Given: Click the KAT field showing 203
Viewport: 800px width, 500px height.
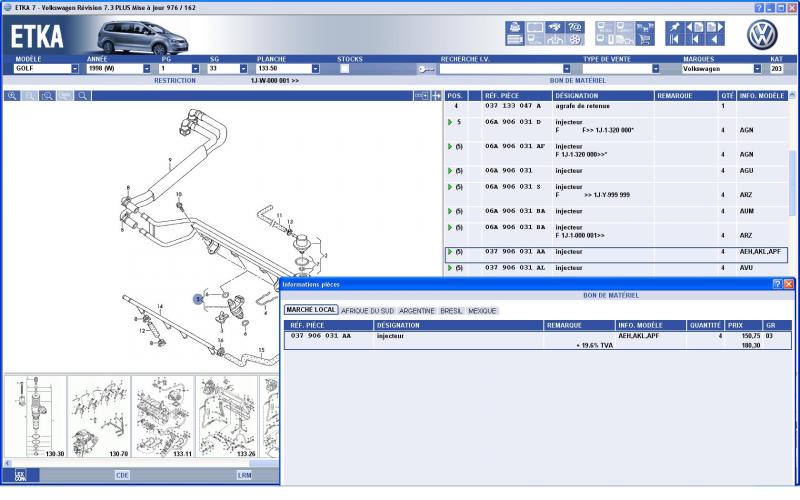Looking at the screenshot, I should coord(777,69).
